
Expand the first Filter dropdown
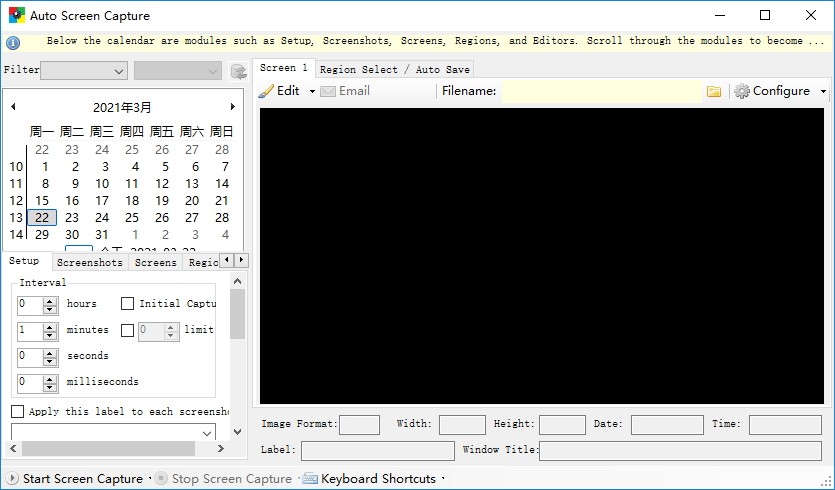tap(119, 71)
